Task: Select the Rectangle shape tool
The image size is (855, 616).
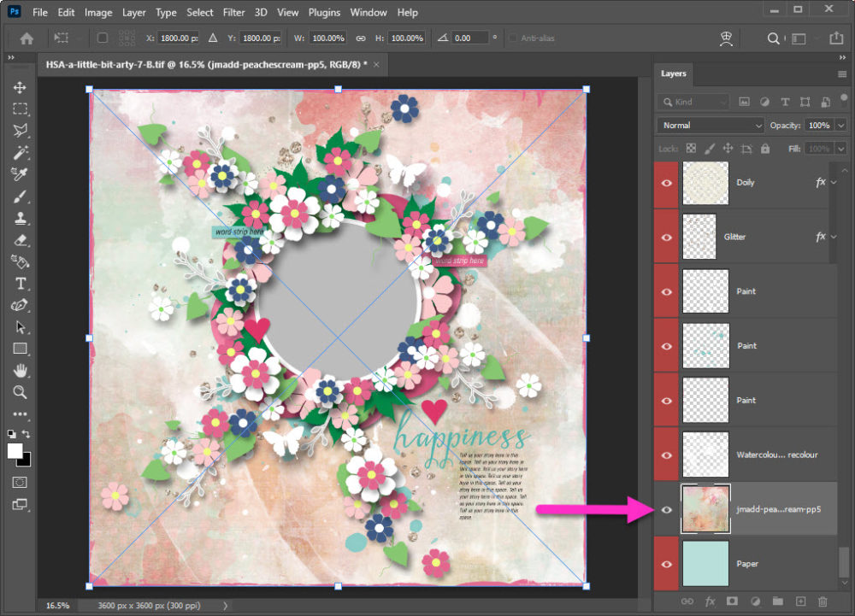Action: click(x=21, y=349)
